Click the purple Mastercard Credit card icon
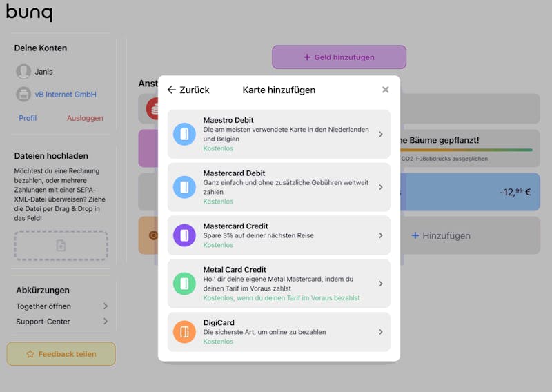This screenshot has width=552, height=392. click(184, 235)
